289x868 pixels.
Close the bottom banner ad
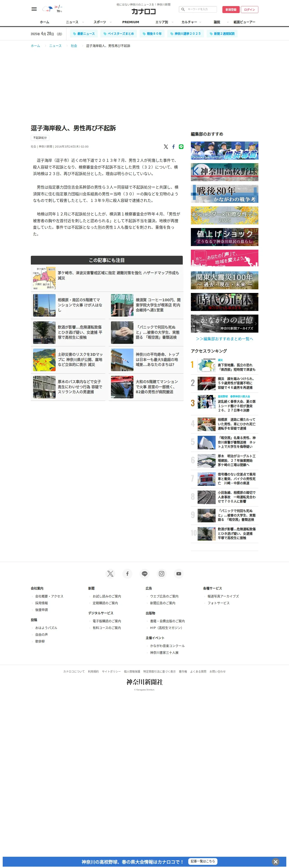click(x=275, y=862)
